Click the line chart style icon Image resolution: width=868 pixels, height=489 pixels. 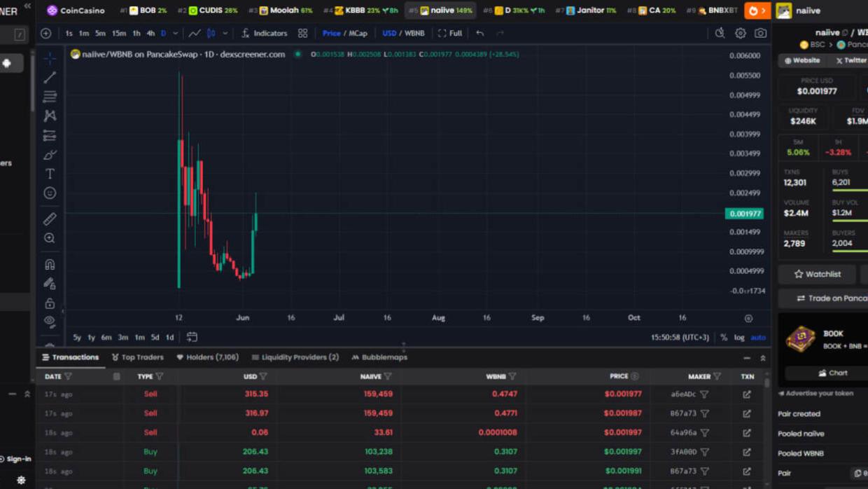195,33
